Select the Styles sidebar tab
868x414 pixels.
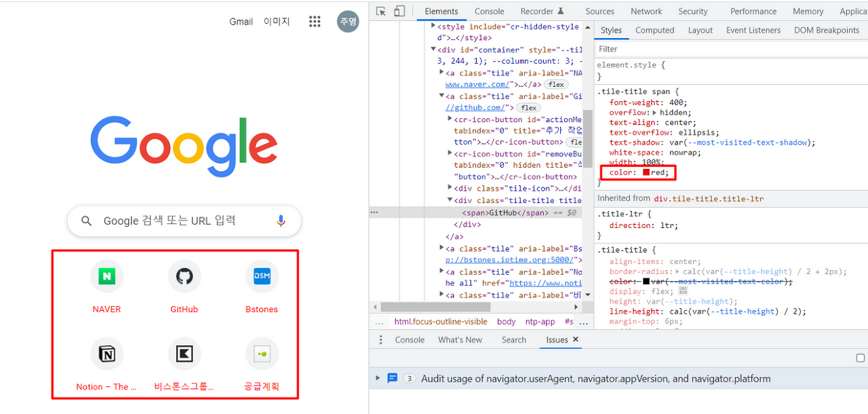tap(611, 31)
